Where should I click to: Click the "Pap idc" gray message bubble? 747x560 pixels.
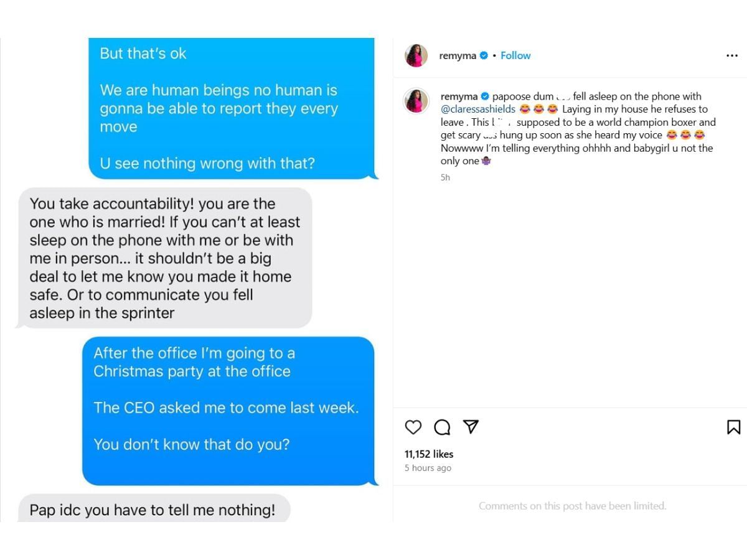tap(153, 510)
